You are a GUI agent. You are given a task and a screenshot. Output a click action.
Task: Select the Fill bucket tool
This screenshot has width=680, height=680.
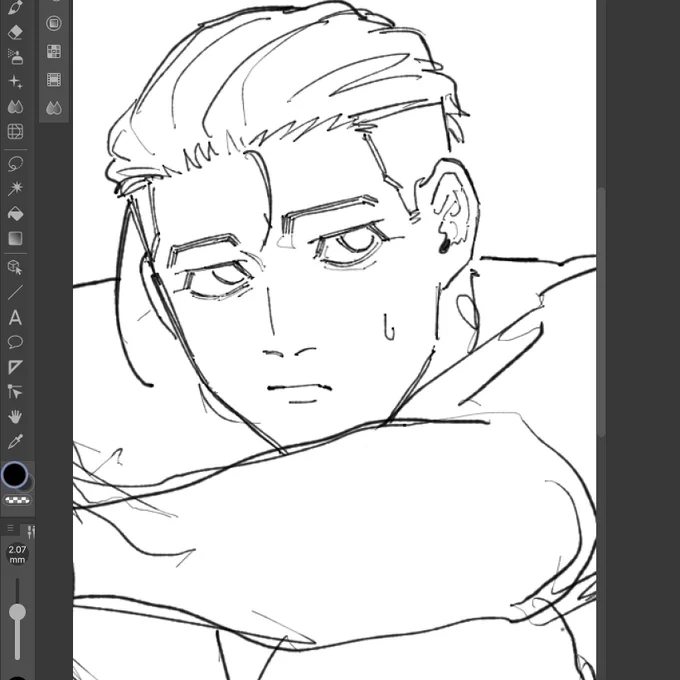pos(15,213)
